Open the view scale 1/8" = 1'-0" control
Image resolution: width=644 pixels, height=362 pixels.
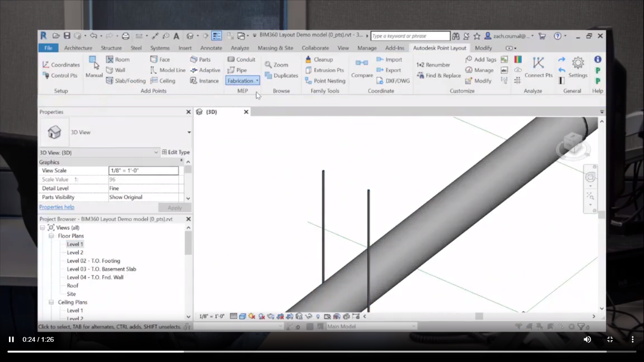point(212,316)
